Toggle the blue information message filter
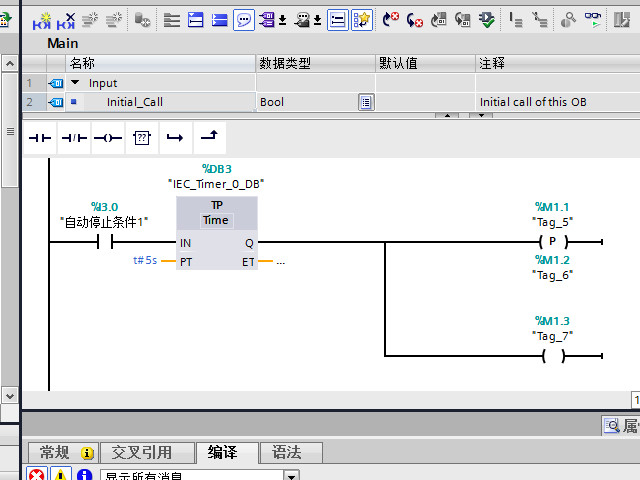The image size is (640, 480). [84, 474]
